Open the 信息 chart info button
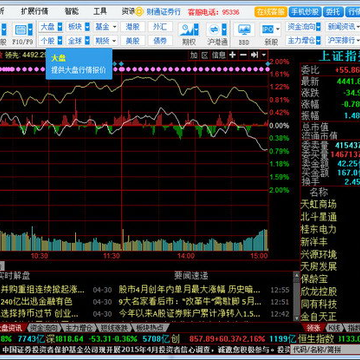The height and width of the screenshot is (360, 360). (x=219, y=55)
